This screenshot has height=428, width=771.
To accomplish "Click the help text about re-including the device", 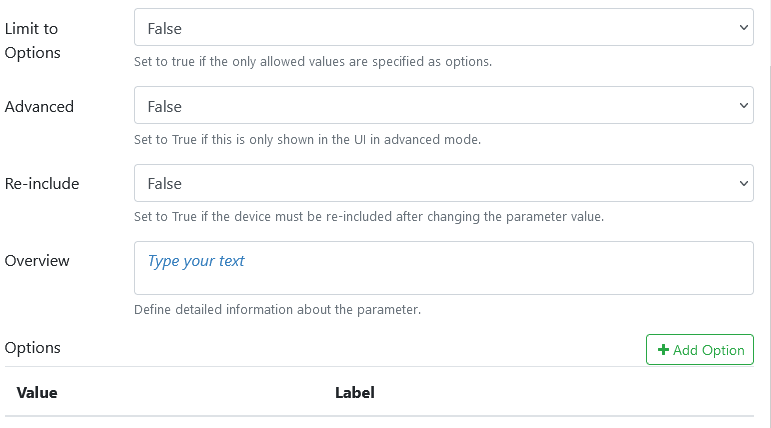I will point(368,217).
